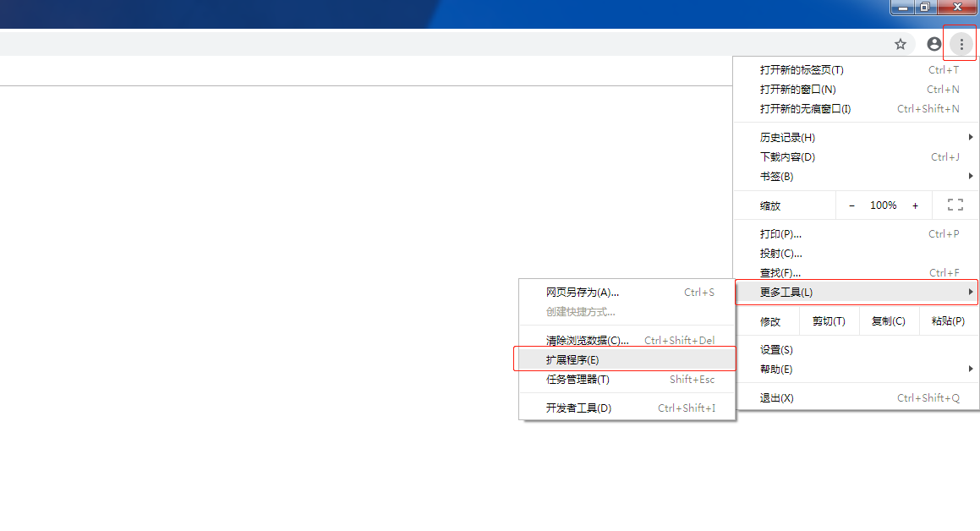Choose 投射(C)... cast option
The height and width of the screenshot is (531, 980).
point(857,253)
